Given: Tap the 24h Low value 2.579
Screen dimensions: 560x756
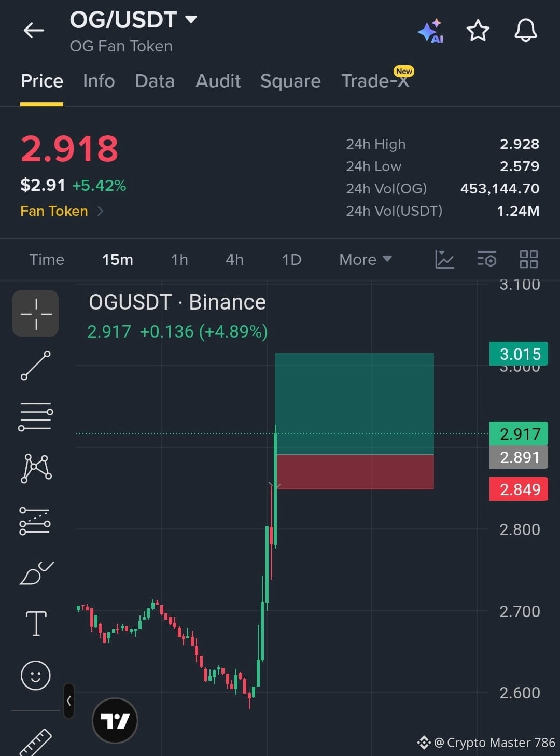Looking at the screenshot, I should (520, 166).
